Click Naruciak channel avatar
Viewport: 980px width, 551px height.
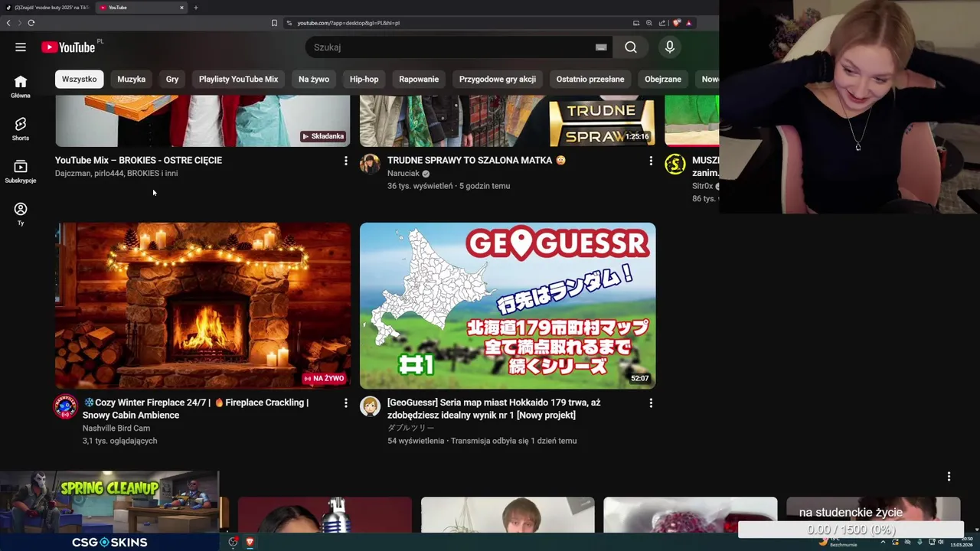click(370, 164)
